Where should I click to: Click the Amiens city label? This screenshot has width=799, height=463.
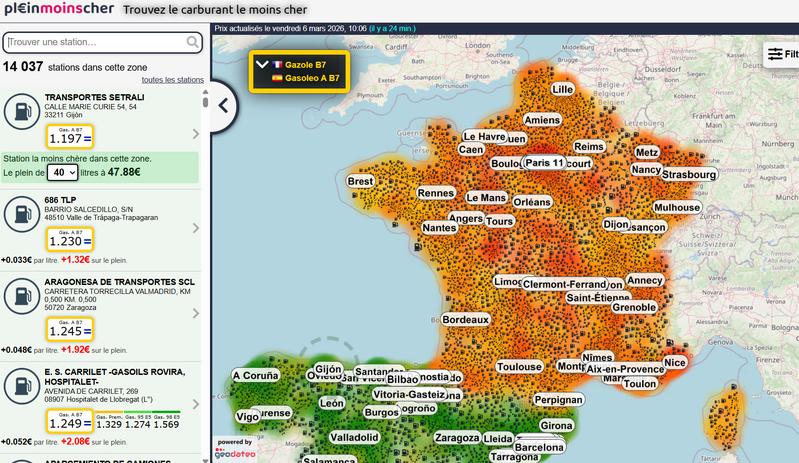pyautogui.click(x=542, y=120)
